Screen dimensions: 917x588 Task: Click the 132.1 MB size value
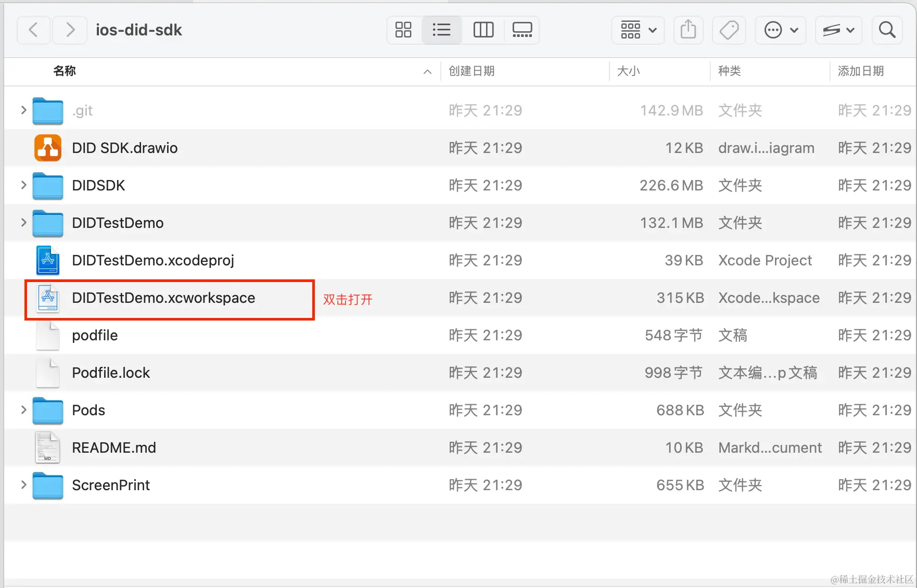coord(671,223)
